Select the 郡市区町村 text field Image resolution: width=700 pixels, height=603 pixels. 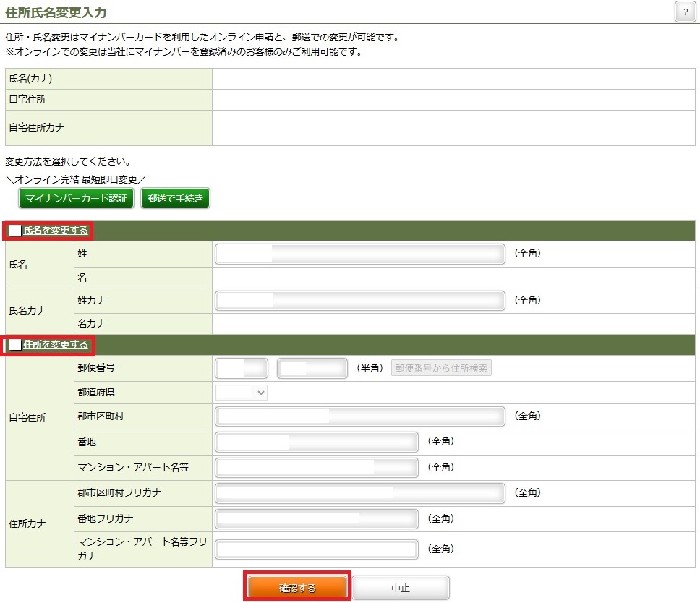point(359,416)
